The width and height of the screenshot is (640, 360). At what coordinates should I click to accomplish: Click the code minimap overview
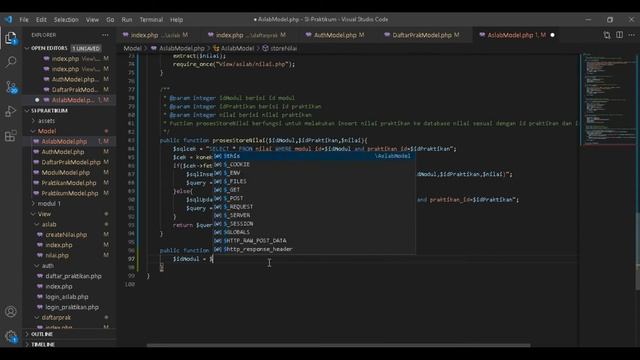(608, 99)
